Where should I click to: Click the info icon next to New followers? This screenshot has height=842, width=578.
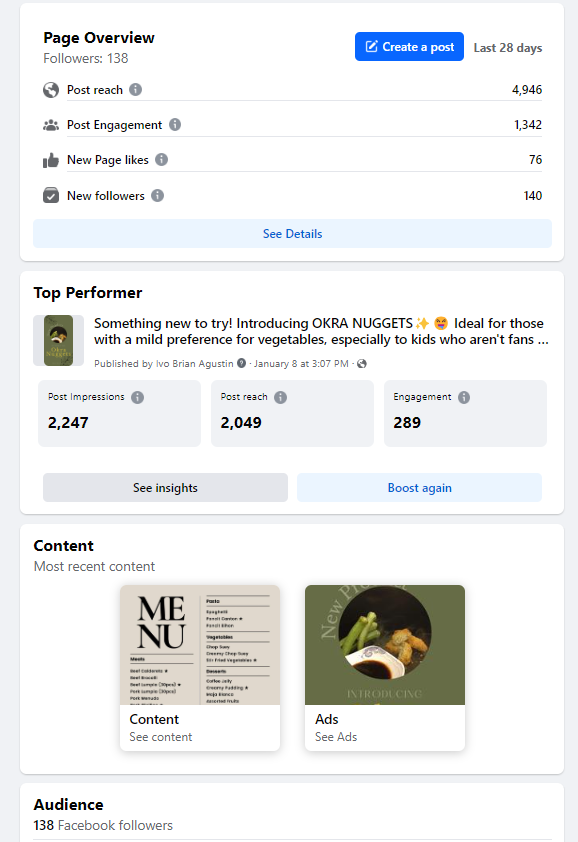point(157,195)
